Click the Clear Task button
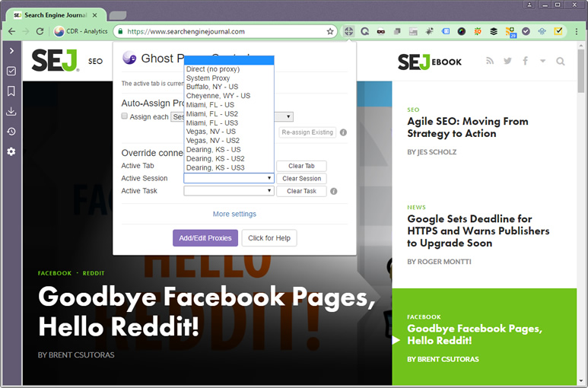The image size is (588, 388). (x=301, y=191)
